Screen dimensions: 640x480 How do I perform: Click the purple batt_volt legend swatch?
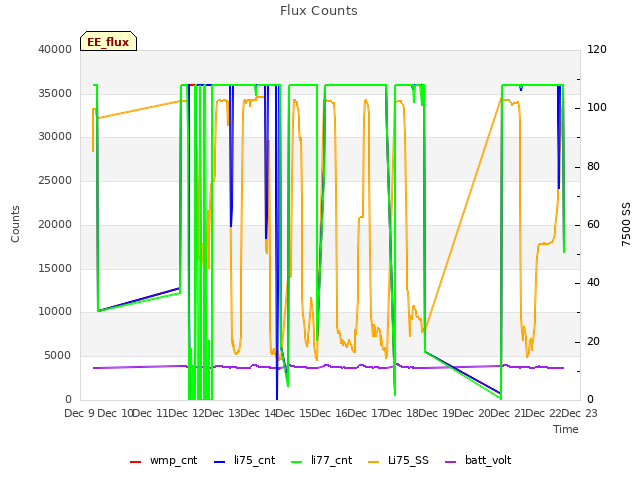click(x=450, y=462)
